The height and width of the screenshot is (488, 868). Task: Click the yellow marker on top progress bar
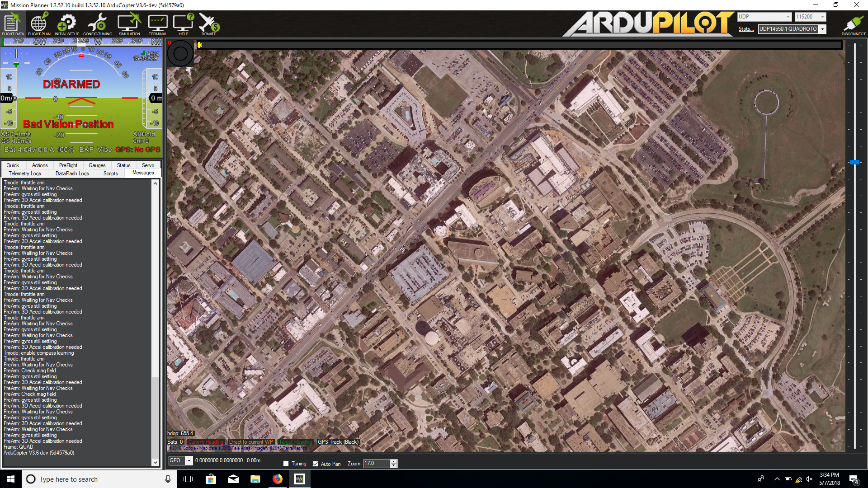pyautogui.click(x=200, y=45)
